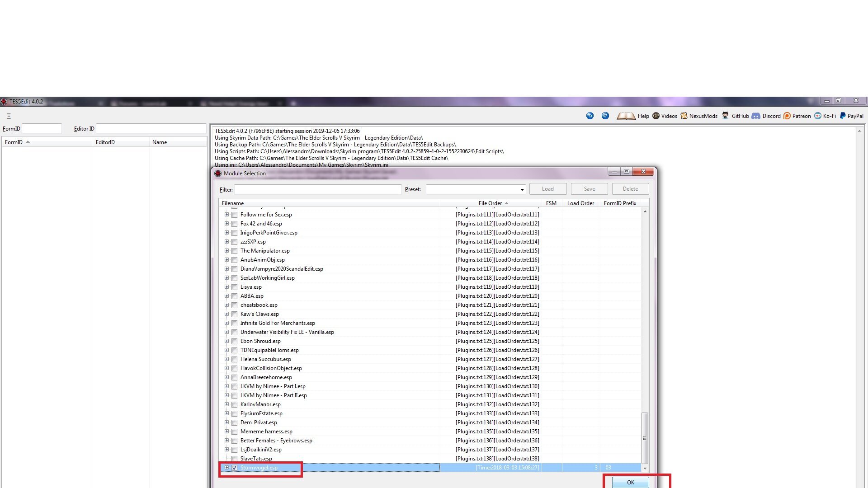This screenshot has width=868, height=488.
Task: Expand the Sturmvogel.esp tree node
Action: [x=226, y=468]
